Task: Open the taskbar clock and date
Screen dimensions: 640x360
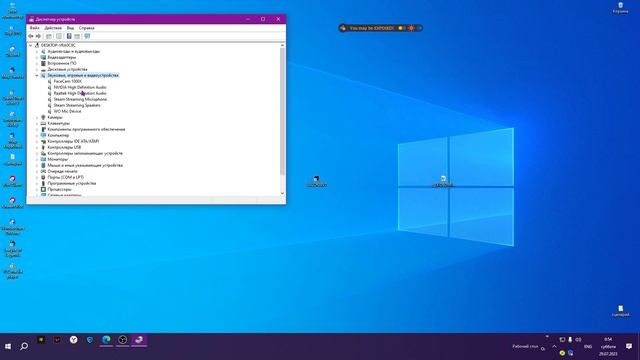Action: coord(608,347)
